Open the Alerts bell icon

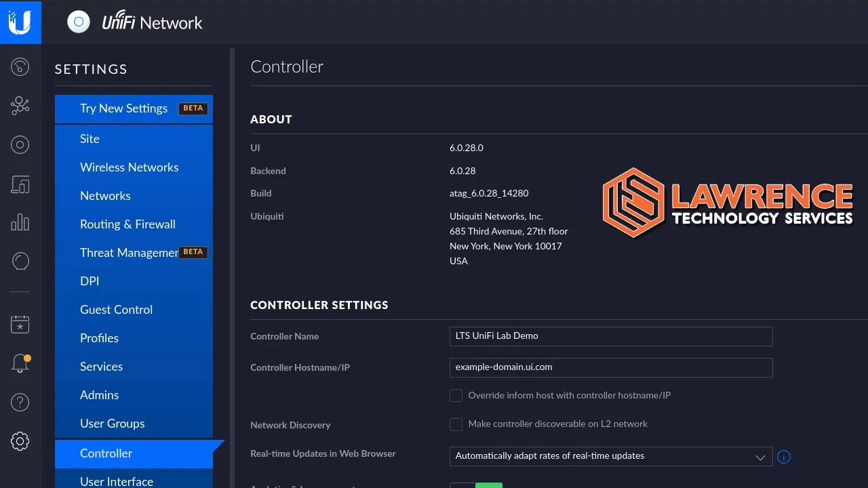20,363
